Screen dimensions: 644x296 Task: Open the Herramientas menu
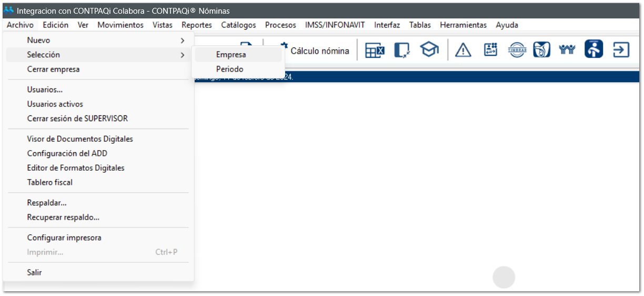pos(464,25)
